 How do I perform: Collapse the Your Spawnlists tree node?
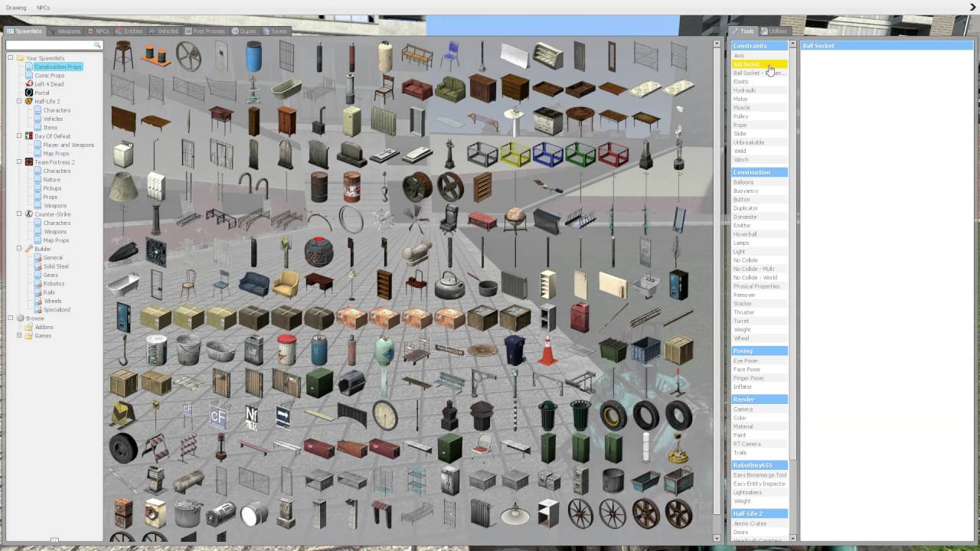(11, 58)
